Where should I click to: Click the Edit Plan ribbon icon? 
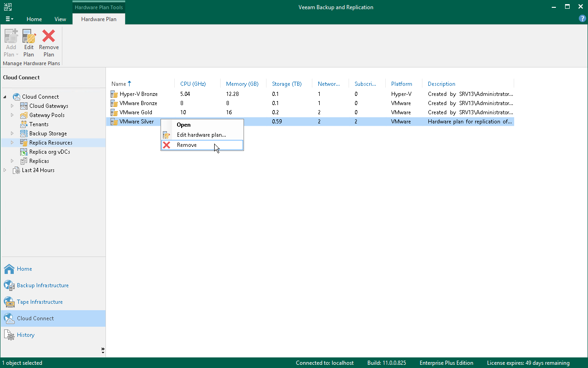click(29, 36)
